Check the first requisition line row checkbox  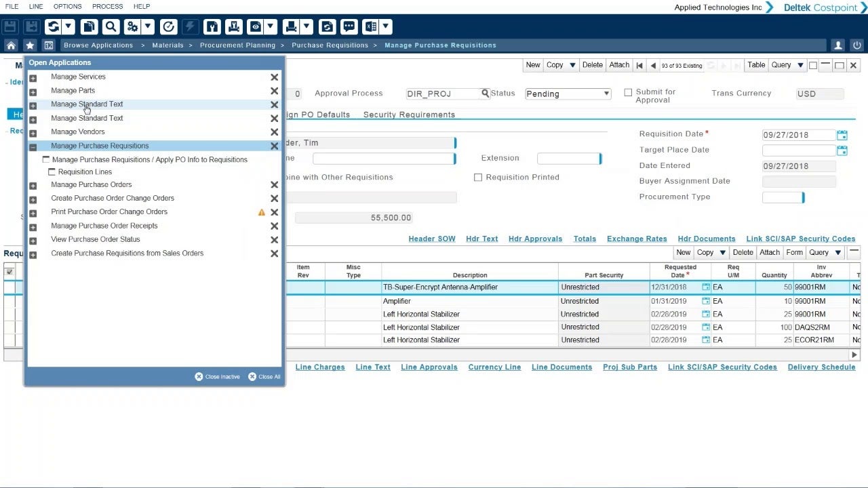(x=9, y=287)
